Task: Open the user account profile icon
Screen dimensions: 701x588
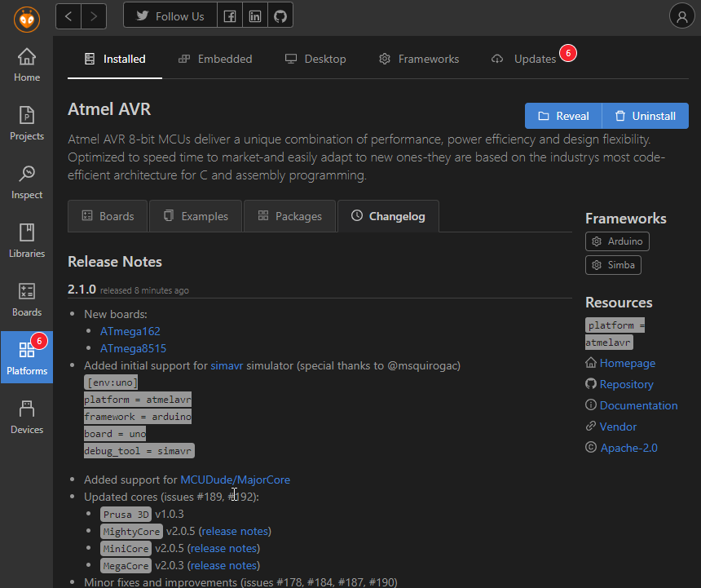Action: 681,16
